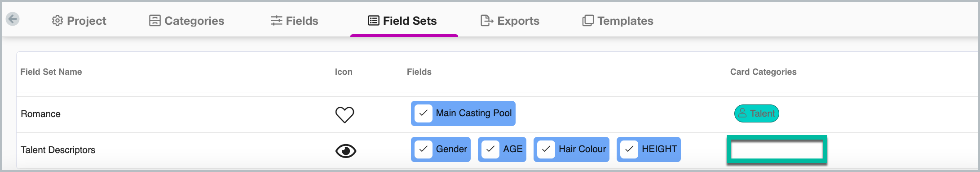Click the Project gear icon
The image size is (980, 172).
coord(57,21)
